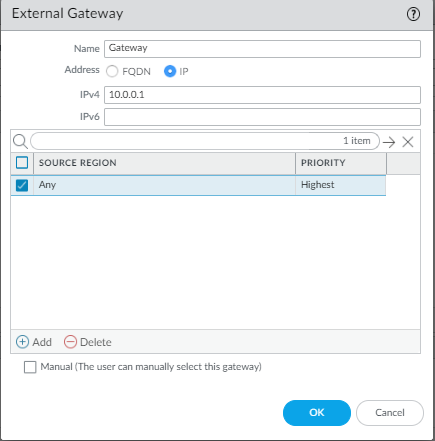Click the Add plus icon
Viewport: 435px width, 441px height.
click(22, 342)
